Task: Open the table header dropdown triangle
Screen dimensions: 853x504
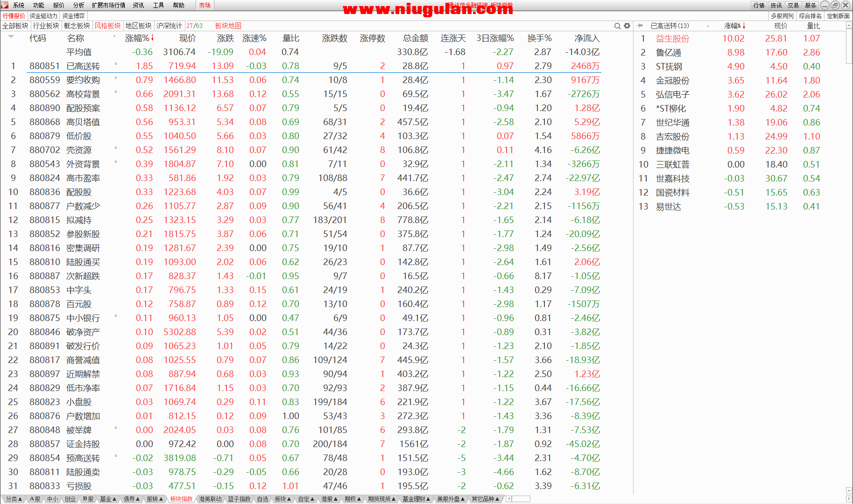Action: (11, 36)
